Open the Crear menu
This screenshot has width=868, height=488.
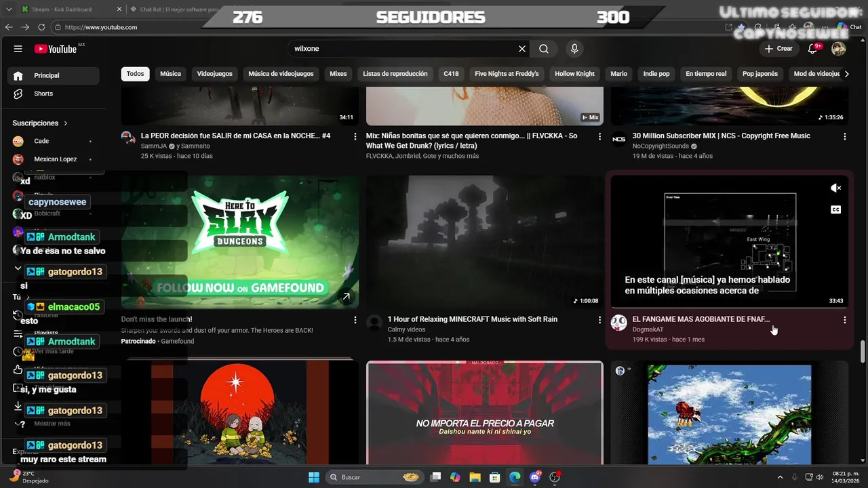pyautogui.click(x=778, y=49)
